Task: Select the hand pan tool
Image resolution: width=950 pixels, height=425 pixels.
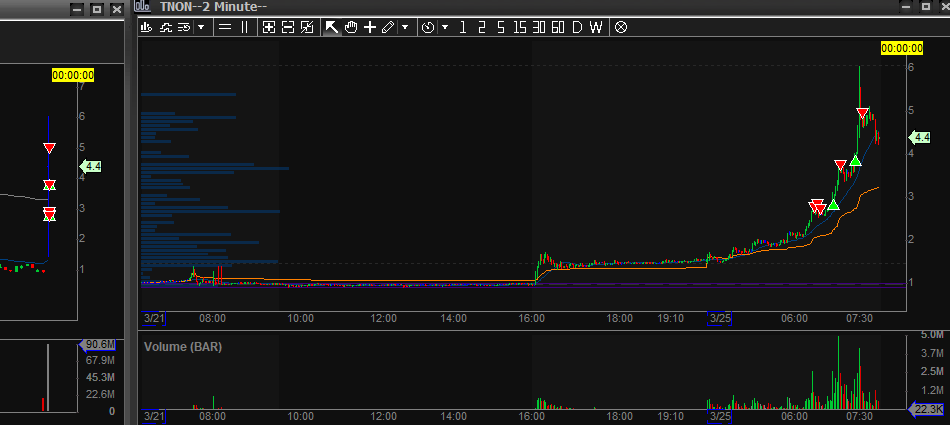Action: 351,27
